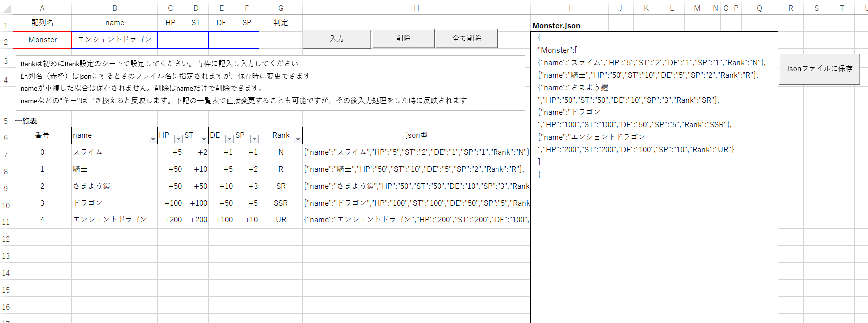This screenshot has width=868, height=323.
Task: Click the instruction text box about Rank設定
Action: pos(270,83)
